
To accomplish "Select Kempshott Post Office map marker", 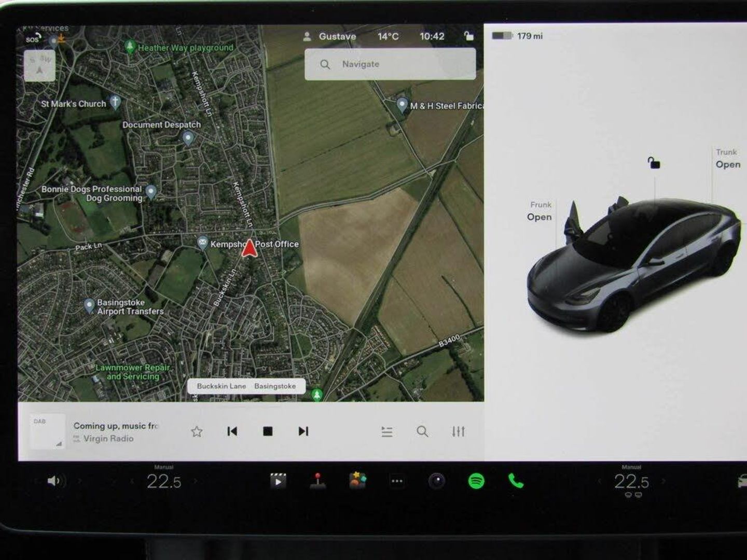I will click(x=202, y=243).
